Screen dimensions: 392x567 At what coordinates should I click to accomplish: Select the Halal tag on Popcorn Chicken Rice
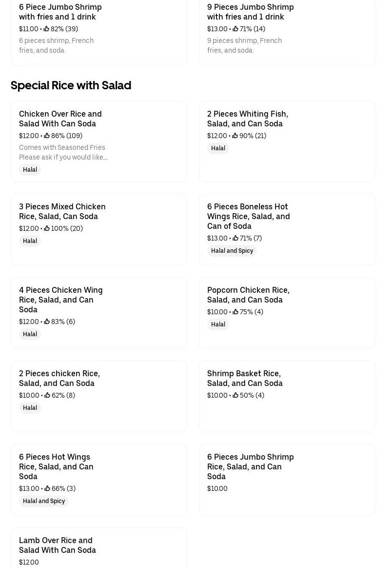pyautogui.click(x=218, y=324)
